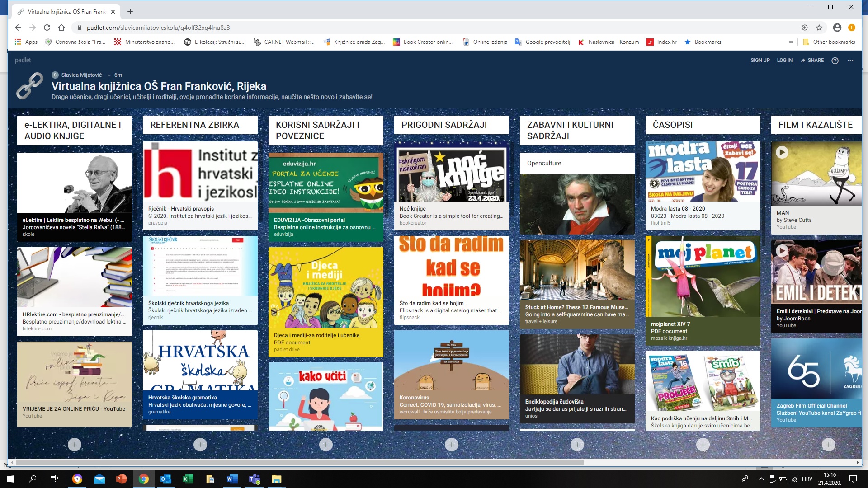Image resolution: width=868 pixels, height=488 pixels.
Task: Open the Što da radim kad se bojim post
Action: click(x=452, y=280)
